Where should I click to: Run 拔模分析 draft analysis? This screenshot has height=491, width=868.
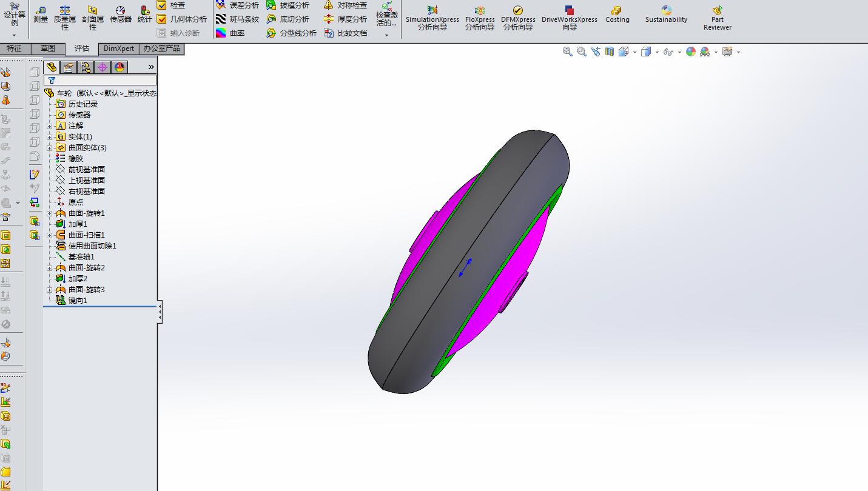point(288,5)
